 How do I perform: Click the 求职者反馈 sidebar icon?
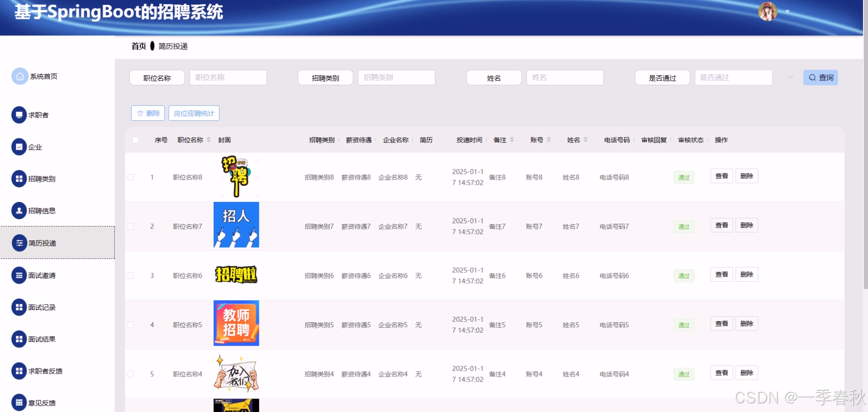pos(19,371)
